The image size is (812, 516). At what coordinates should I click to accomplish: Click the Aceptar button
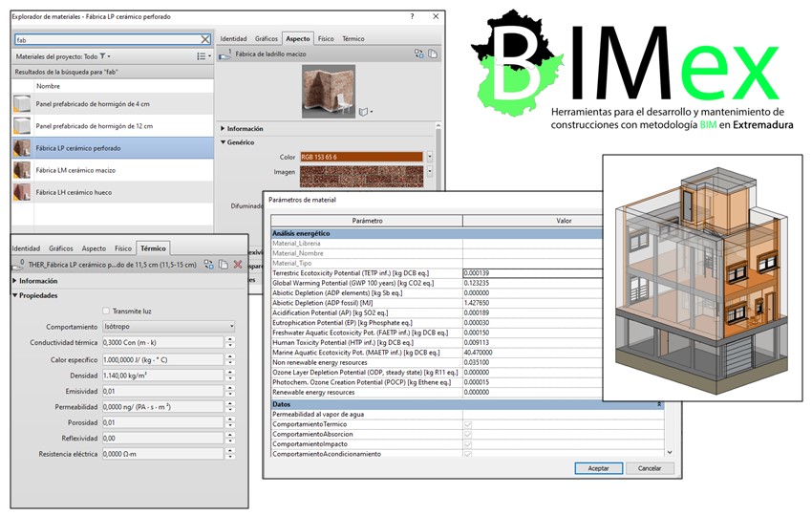[x=598, y=468]
